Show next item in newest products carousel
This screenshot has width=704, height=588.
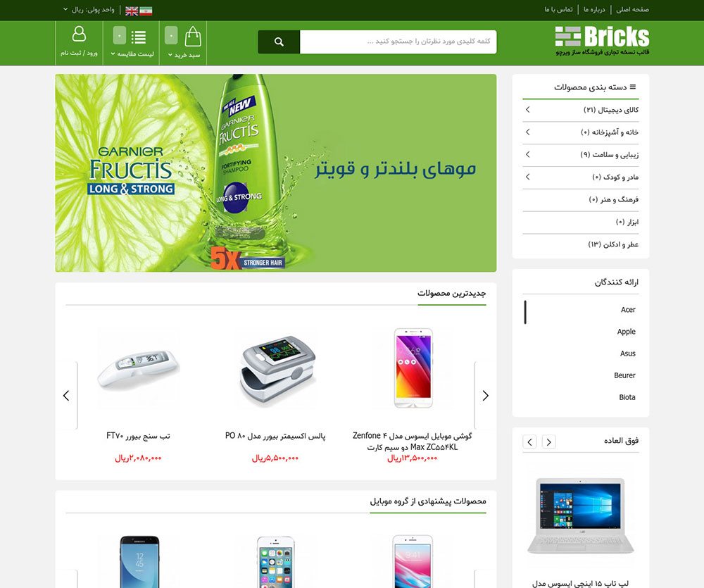click(485, 396)
